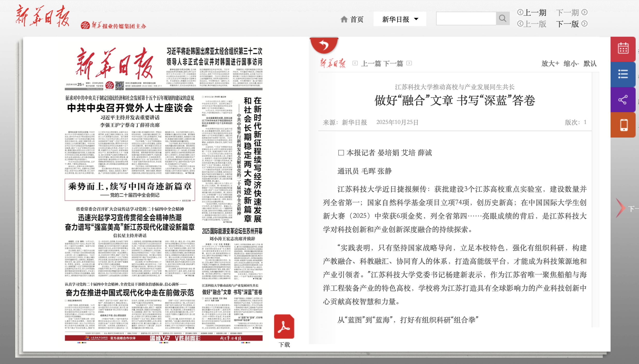Expand the 新华日报 dropdown selector
639x364 pixels.
[x=400, y=19]
